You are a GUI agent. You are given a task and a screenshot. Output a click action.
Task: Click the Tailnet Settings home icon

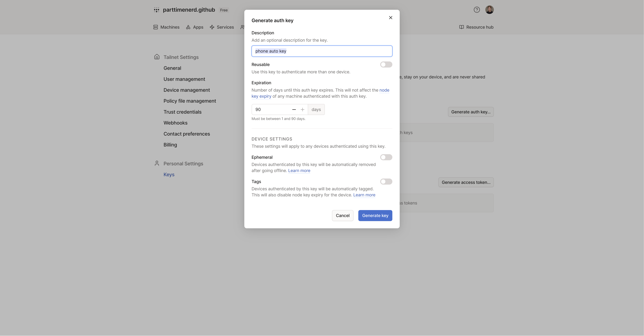pyautogui.click(x=157, y=57)
